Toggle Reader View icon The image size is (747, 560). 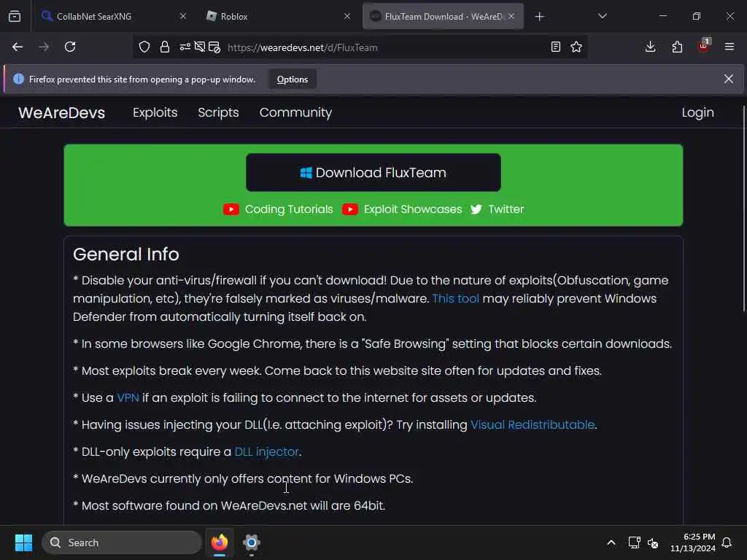(555, 47)
